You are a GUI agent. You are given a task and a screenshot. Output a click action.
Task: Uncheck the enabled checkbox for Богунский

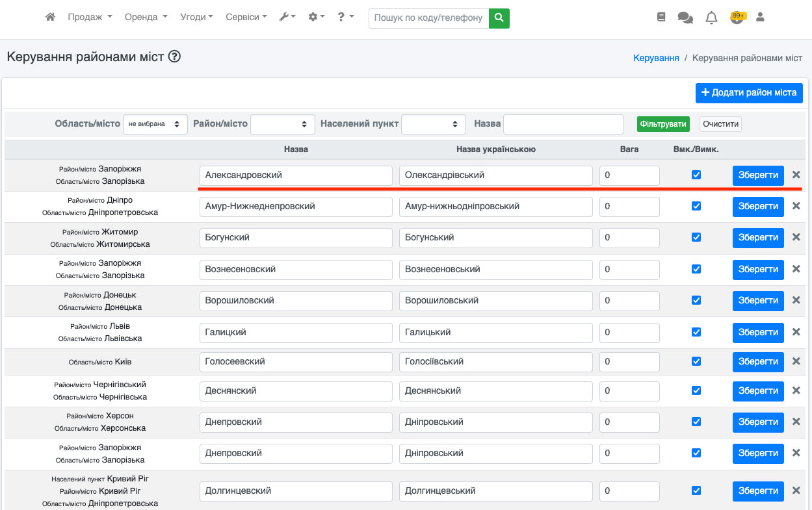pos(696,238)
